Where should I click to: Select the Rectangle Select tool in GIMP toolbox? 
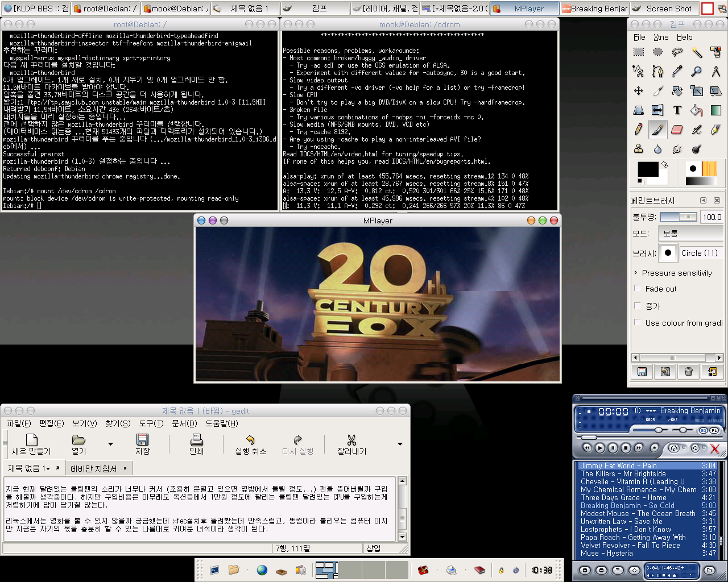pyautogui.click(x=639, y=52)
